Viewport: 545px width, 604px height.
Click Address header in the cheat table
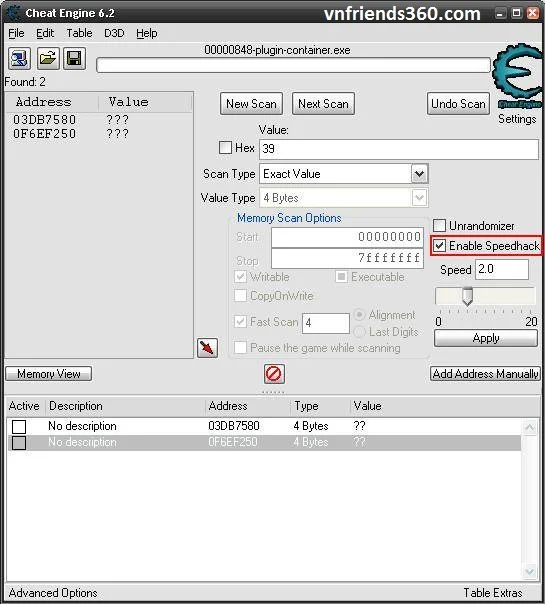pos(248,406)
